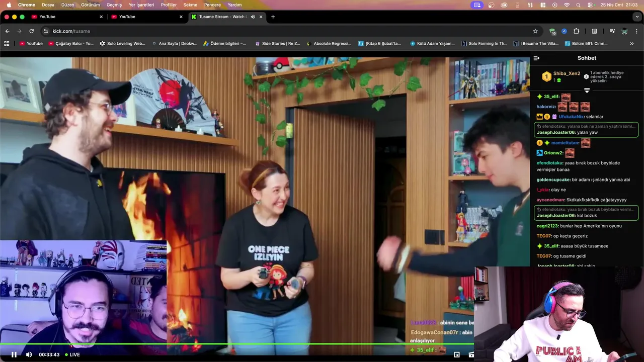Screen dimensions: 644x362
Task: Open YouTube bookmark
Action: pos(31,44)
